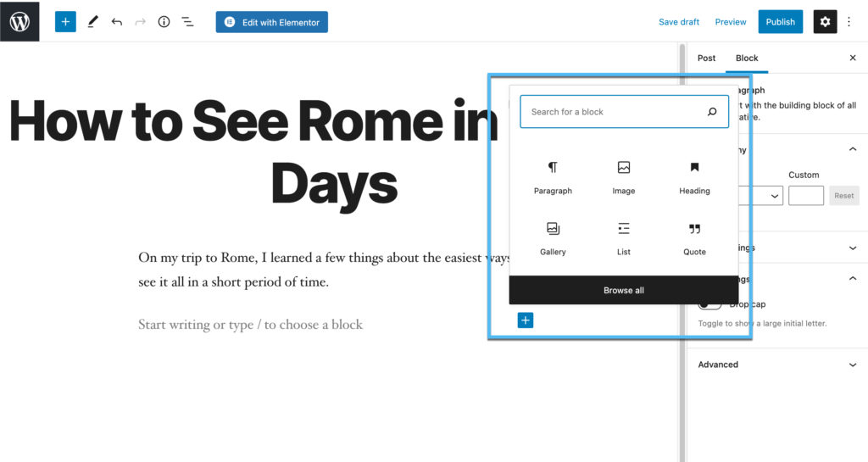Toggle the Settings gear icon

point(825,22)
